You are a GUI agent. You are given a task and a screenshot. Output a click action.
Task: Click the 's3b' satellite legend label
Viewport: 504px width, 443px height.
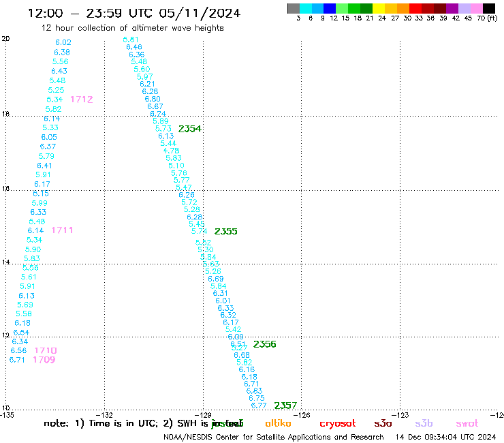click(x=424, y=423)
